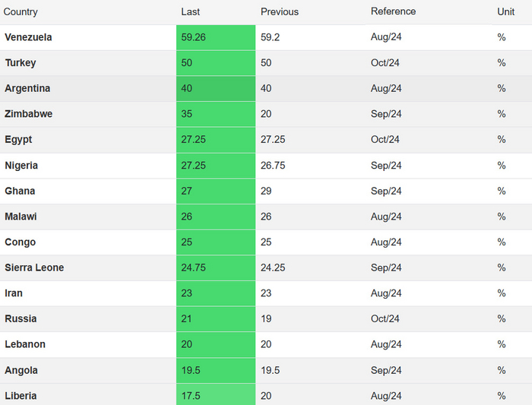Open the Russia country link

point(21,318)
